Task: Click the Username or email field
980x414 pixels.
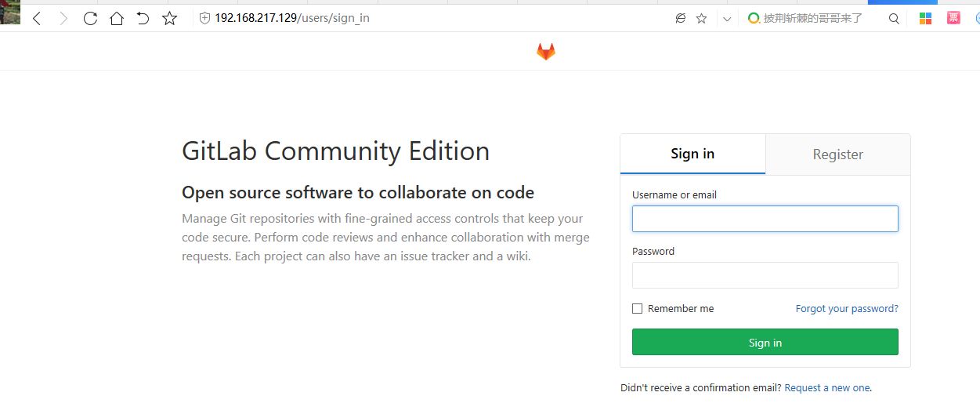Action: pos(765,219)
